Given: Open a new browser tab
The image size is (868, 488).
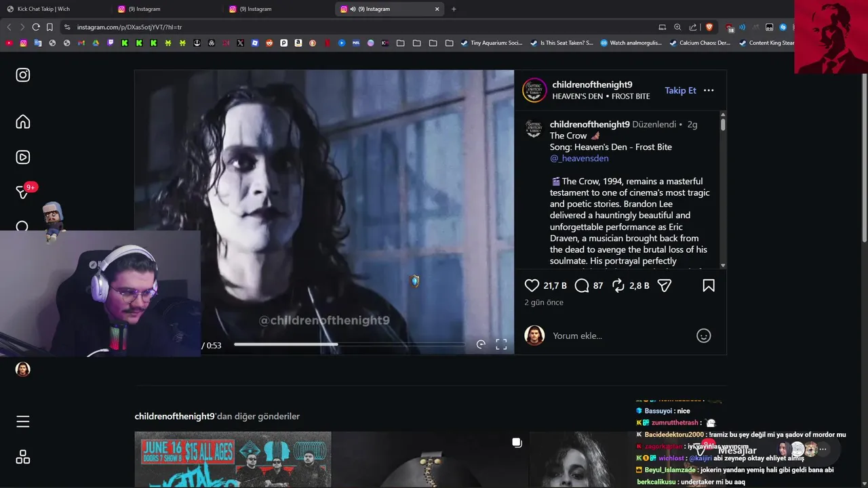Looking at the screenshot, I should 454,9.
